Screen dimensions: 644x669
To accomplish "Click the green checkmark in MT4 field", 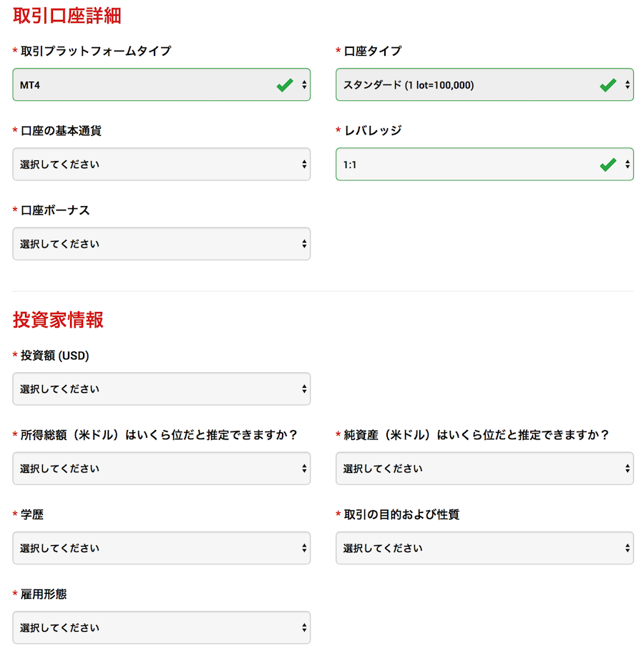I will click(285, 85).
